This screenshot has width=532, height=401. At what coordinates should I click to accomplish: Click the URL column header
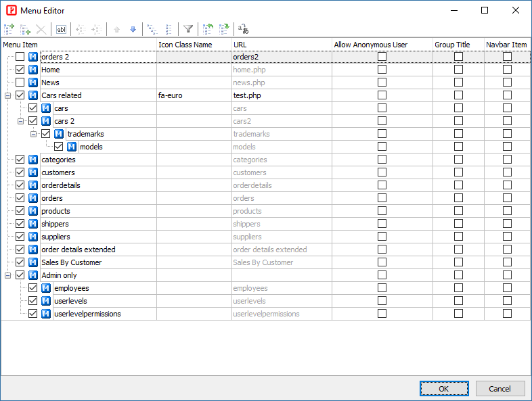tap(282, 45)
